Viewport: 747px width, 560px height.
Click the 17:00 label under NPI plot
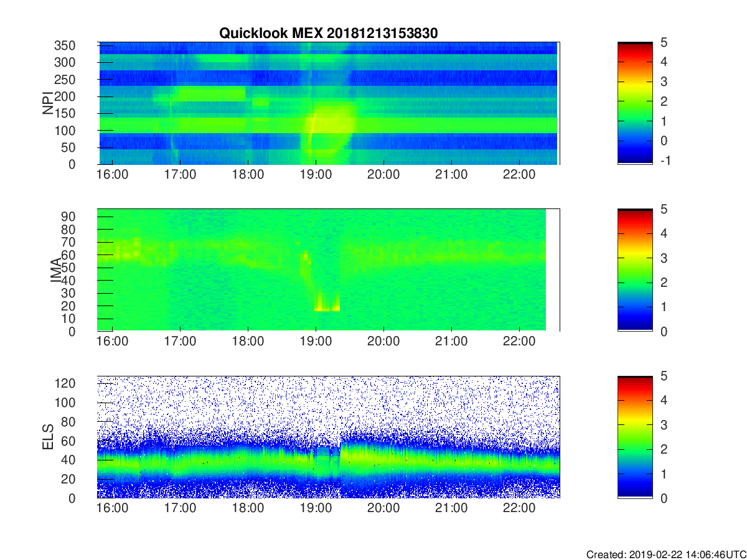click(x=181, y=175)
